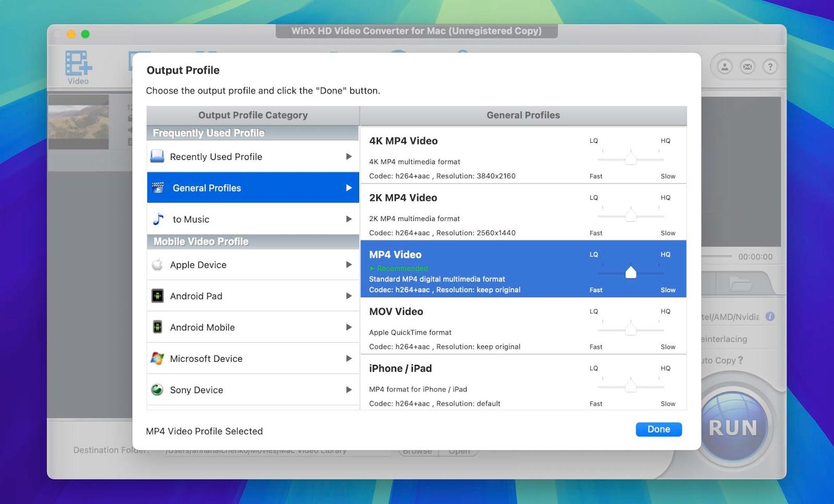Screen dimensions: 834x504
Task: Click the Sony Device green globe icon
Action: pyautogui.click(x=157, y=389)
